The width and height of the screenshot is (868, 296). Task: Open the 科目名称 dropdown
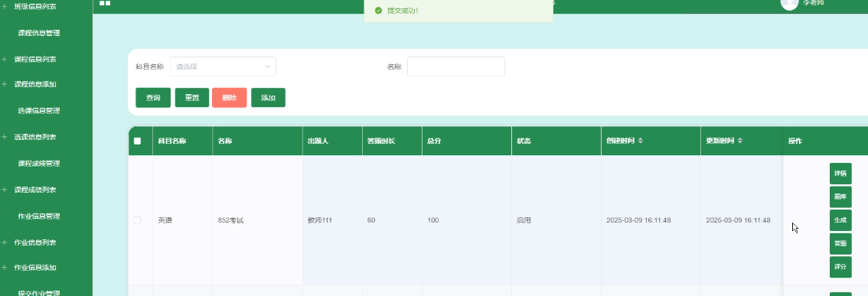(x=223, y=67)
